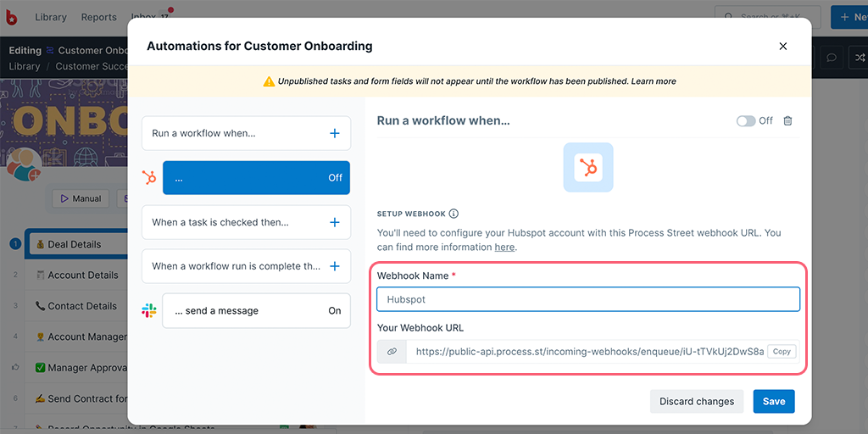Viewport: 868px width, 434px height.
Task: Select the webhook URL text
Action: (x=590, y=352)
